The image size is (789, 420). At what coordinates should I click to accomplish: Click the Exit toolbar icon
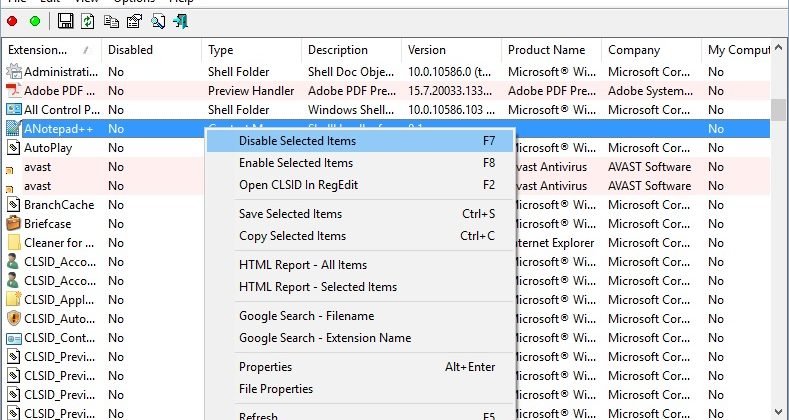pyautogui.click(x=181, y=20)
